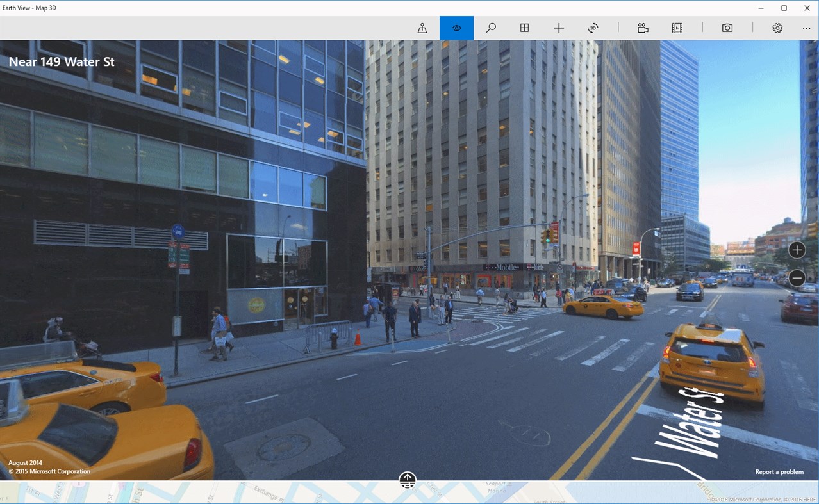Select the streetside pegman tool

pyautogui.click(x=421, y=28)
